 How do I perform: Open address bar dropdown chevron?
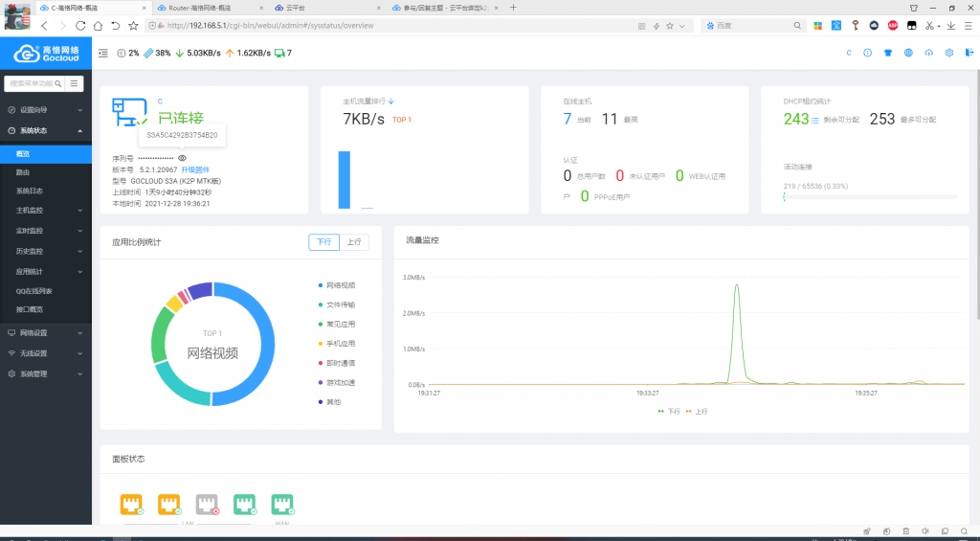click(681, 26)
